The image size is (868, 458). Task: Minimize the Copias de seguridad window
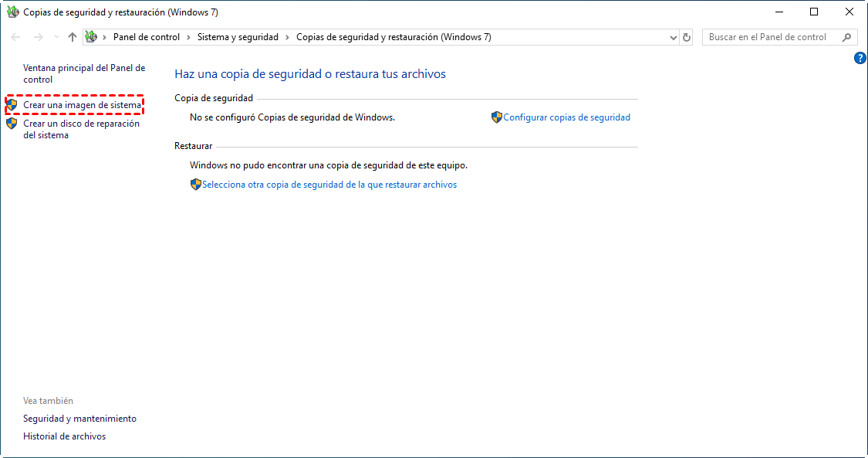coord(779,12)
